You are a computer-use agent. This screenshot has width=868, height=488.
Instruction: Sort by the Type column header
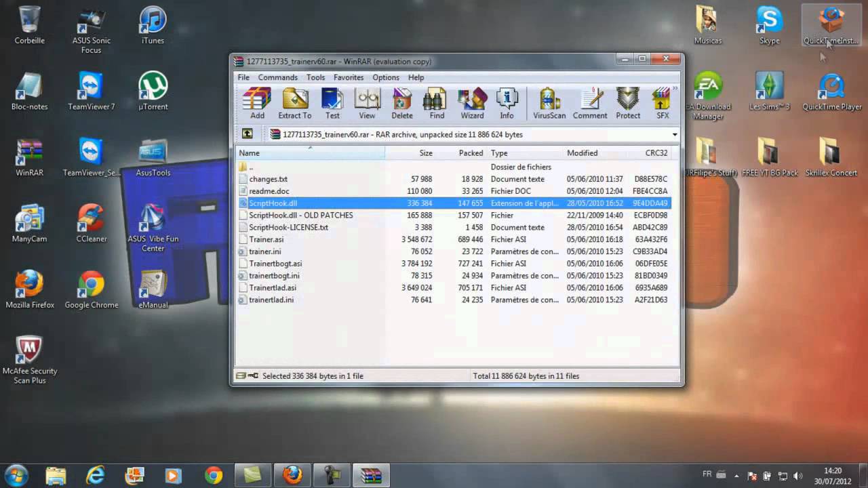click(x=524, y=153)
